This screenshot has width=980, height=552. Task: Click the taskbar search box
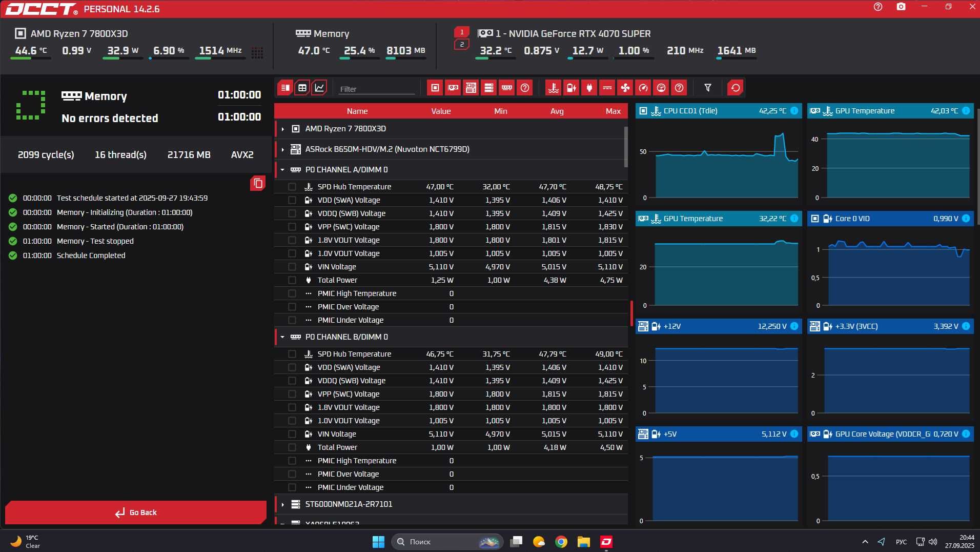(x=447, y=542)
